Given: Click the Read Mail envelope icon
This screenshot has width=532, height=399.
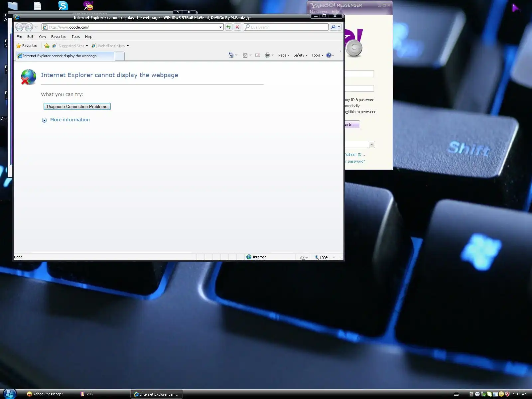Looking at the screenshot, I should [258, 55].
